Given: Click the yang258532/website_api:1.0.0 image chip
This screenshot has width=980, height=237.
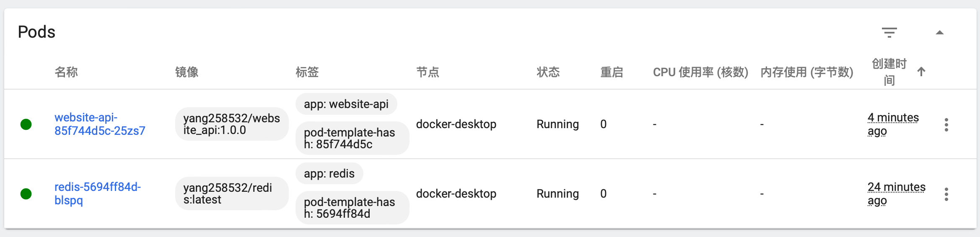Looking at the screenshot, I should click(231, 124).
